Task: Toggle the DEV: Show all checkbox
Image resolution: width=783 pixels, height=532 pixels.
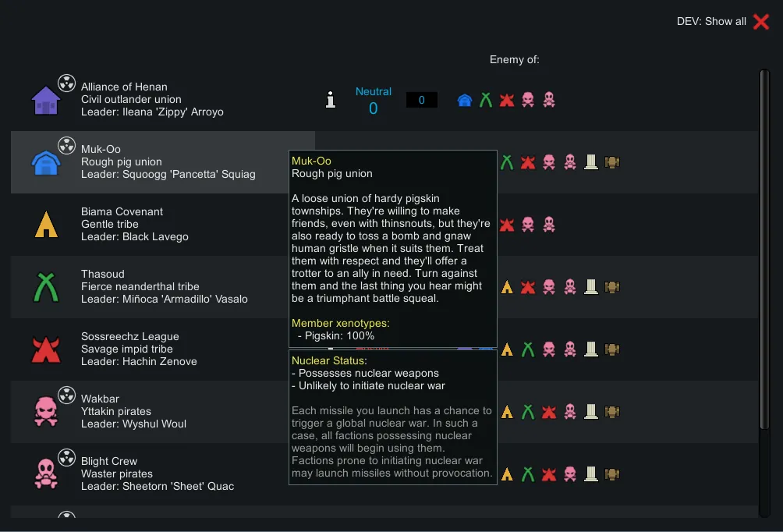Action: tap(760, 22)
